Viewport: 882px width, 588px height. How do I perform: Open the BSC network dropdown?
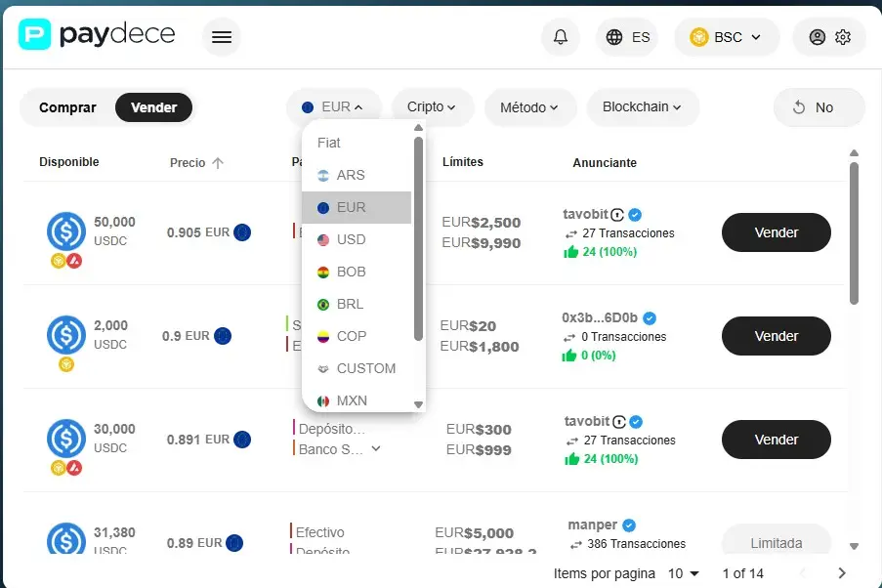point(727,37)
